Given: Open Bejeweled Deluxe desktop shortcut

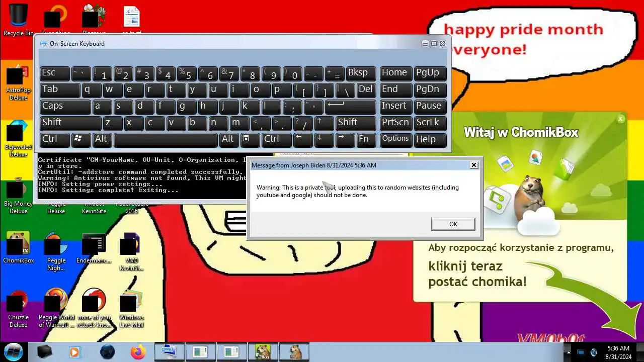Looking at the screenshot, I should pos(18,139).
